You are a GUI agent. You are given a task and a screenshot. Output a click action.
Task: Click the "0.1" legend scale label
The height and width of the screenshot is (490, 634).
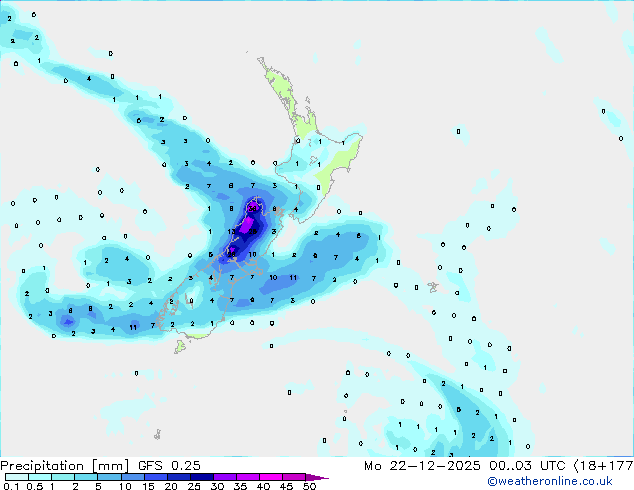11,486
